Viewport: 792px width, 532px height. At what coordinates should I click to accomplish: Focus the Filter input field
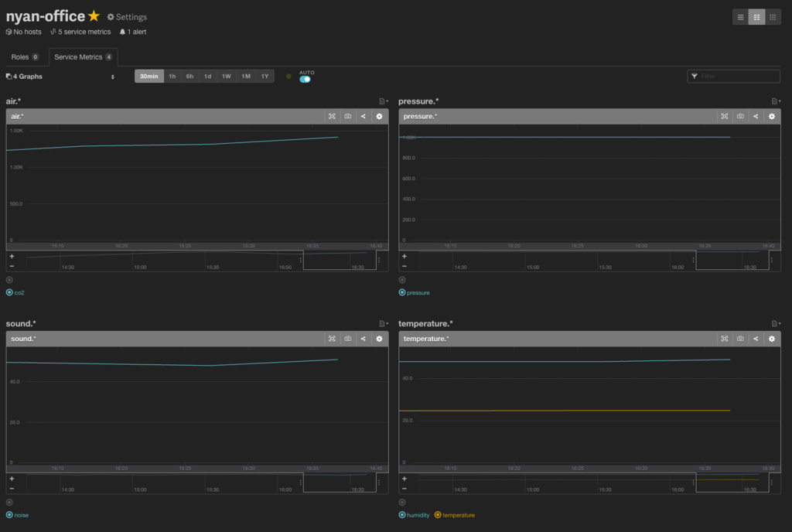(x=733, y=77)
